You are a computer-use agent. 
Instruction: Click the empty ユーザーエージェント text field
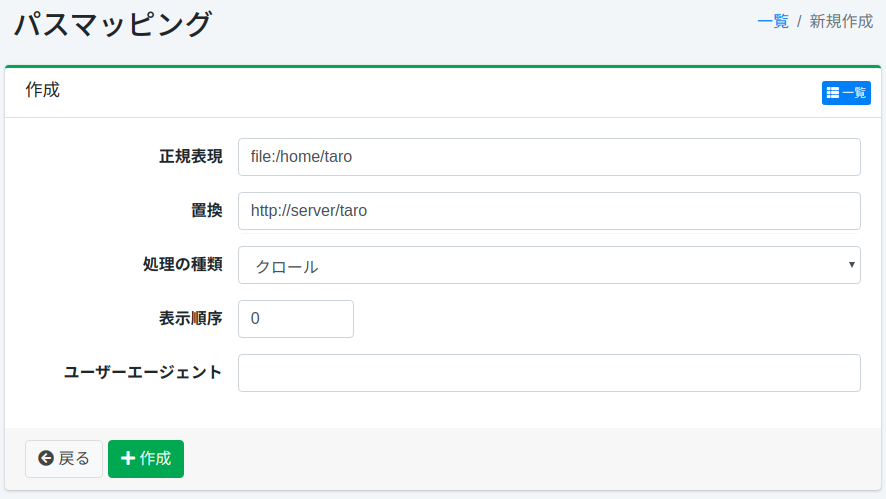click(549, 373)
